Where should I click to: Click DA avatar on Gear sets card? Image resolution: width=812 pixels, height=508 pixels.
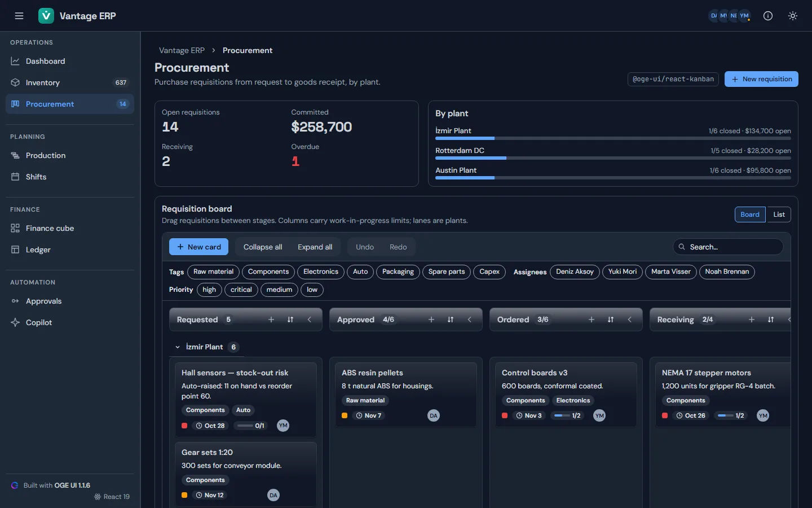(273, 495)
